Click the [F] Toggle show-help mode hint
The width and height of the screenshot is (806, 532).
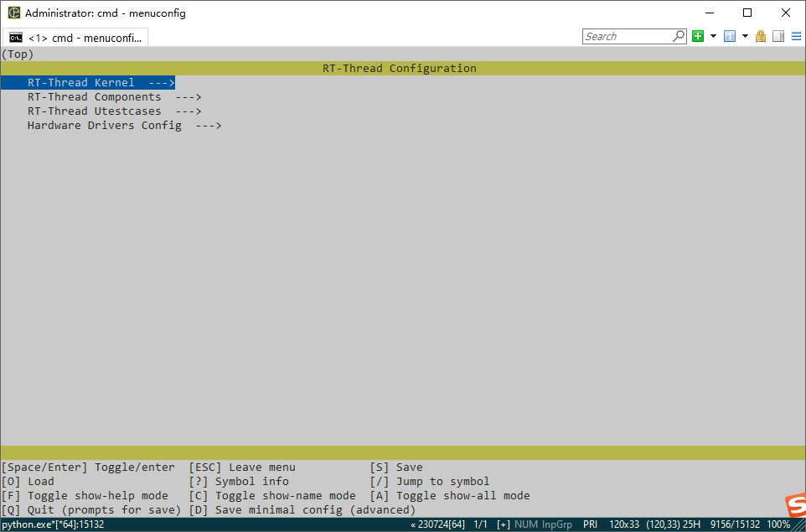coord(85,496)
